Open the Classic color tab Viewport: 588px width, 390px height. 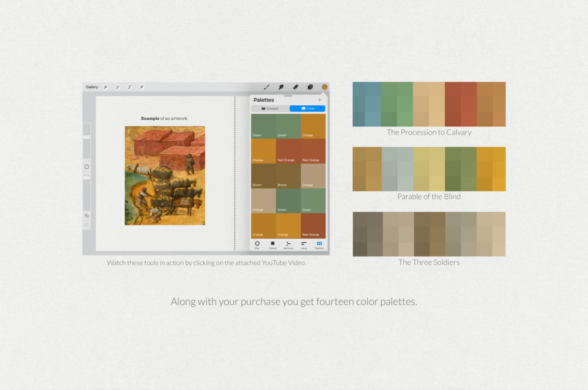(273, 245)
